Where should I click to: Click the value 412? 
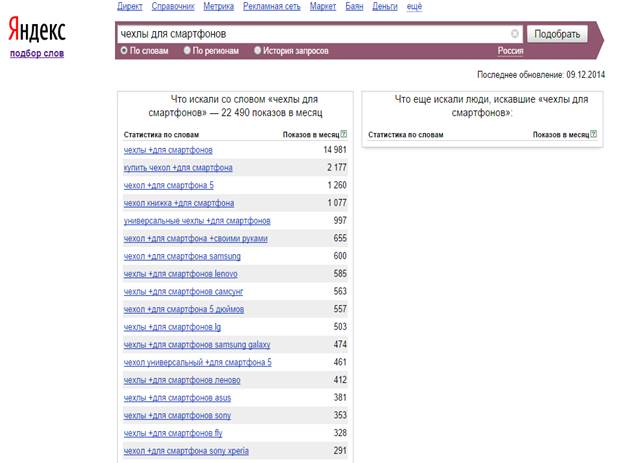[x=340, y=380]
